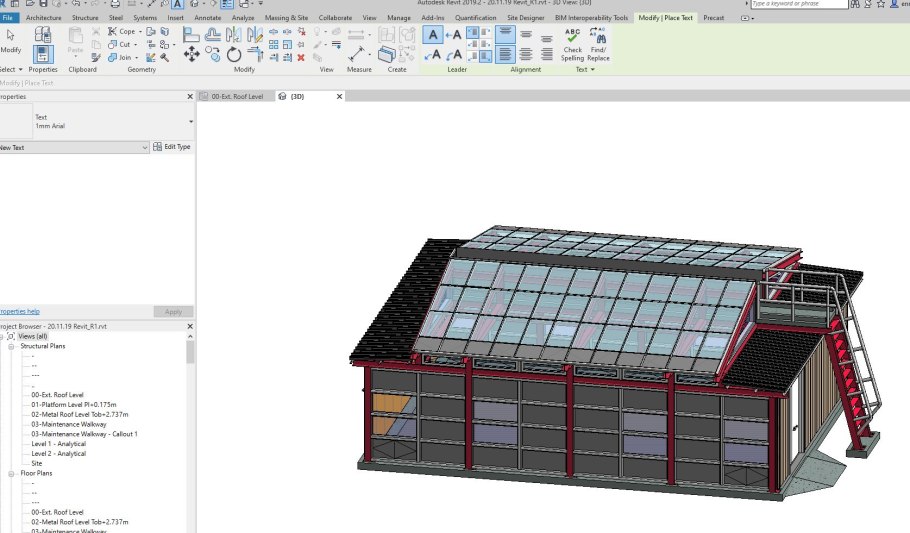
Task: Open the New Text filter dropdown
Action: (x=74, y=147)
